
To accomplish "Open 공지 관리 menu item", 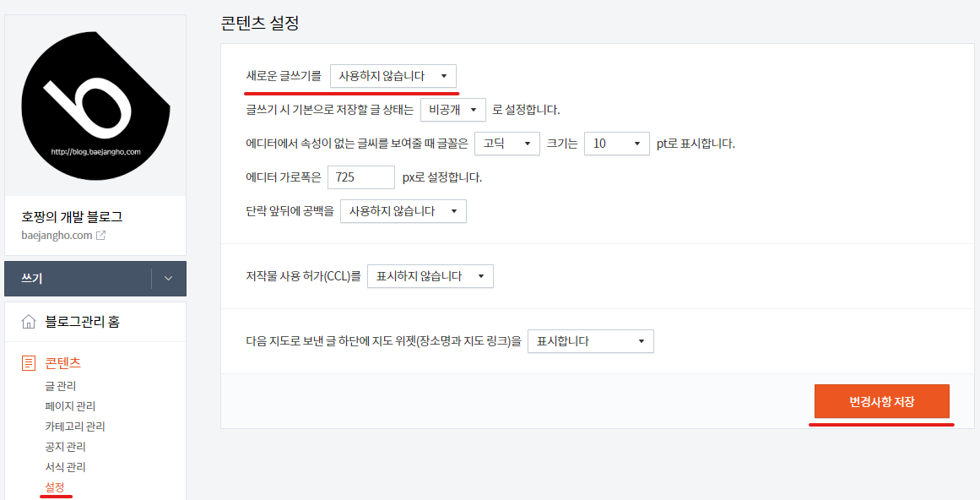I will click(66, 447).
